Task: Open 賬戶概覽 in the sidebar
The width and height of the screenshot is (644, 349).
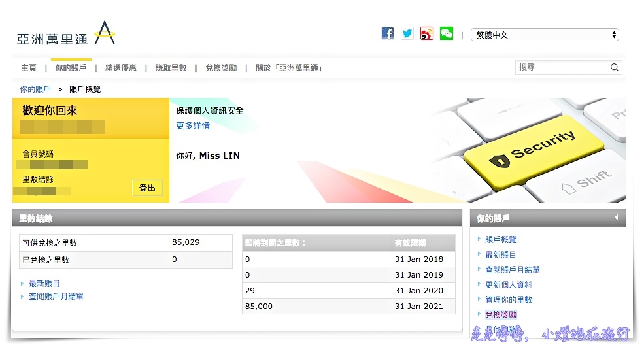Action: coord(501,239)
